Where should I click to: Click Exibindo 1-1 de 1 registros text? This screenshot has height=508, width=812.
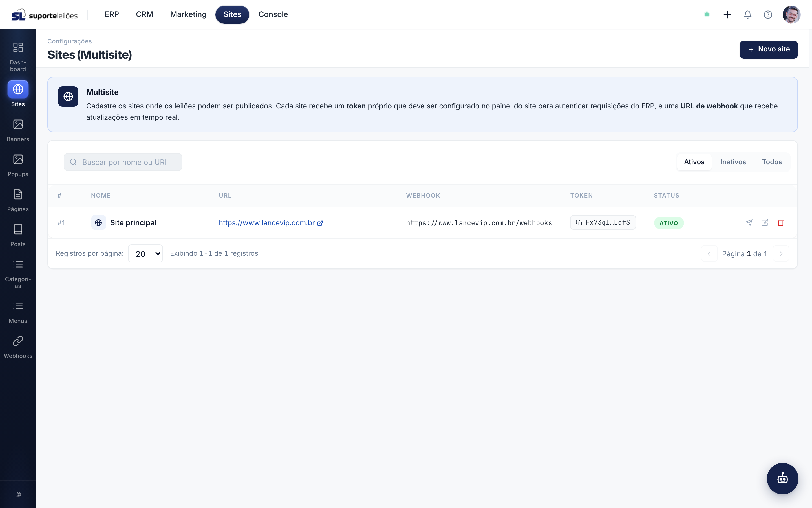[x=214, y=253]
